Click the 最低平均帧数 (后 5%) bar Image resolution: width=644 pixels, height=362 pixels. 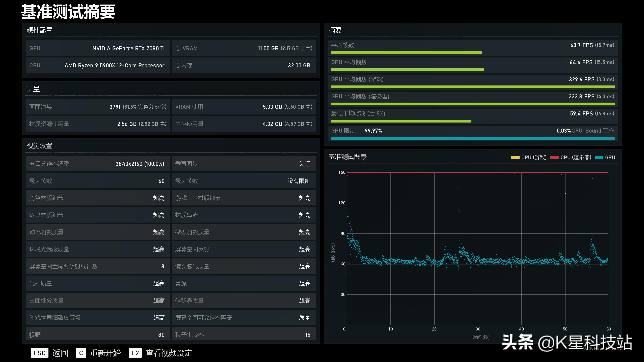pyautogui.click(x=401, y=121)
